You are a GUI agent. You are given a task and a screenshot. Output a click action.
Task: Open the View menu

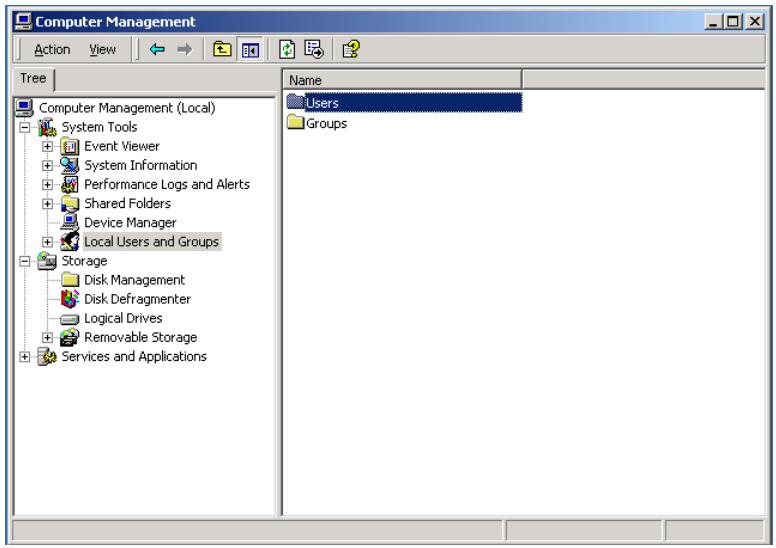[102, 50]
